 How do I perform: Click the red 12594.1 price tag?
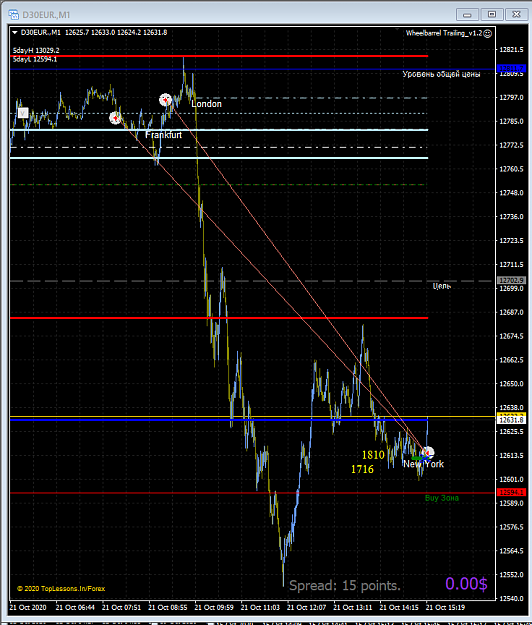512,492
